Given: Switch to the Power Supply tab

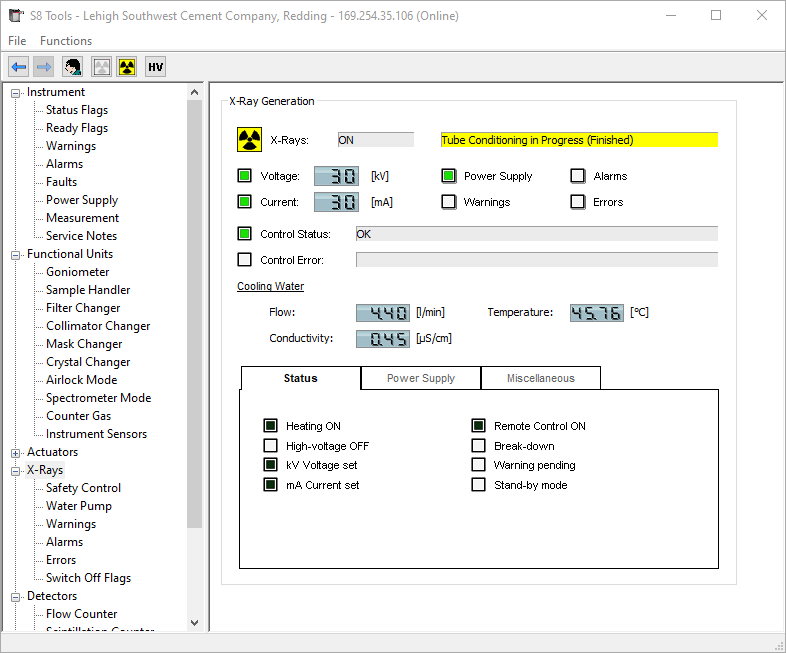Looking at the screenshot, I should tap(420, 378).
